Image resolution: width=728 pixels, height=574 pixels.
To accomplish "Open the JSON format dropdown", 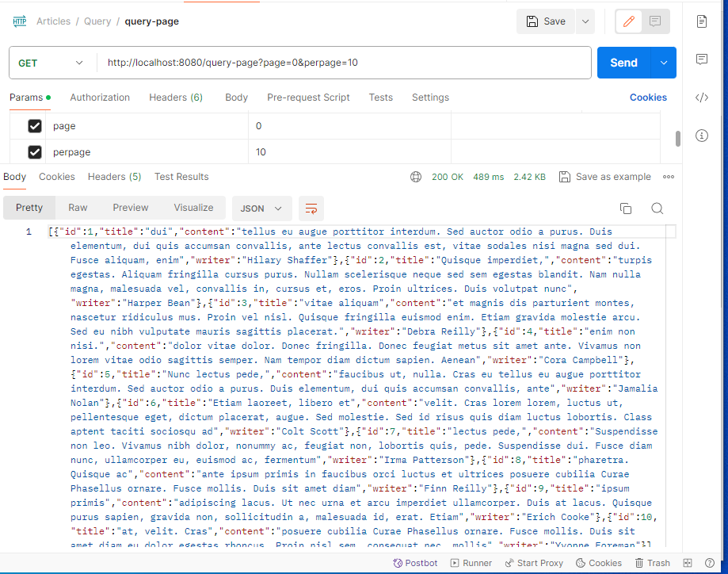I will (261, 207).
